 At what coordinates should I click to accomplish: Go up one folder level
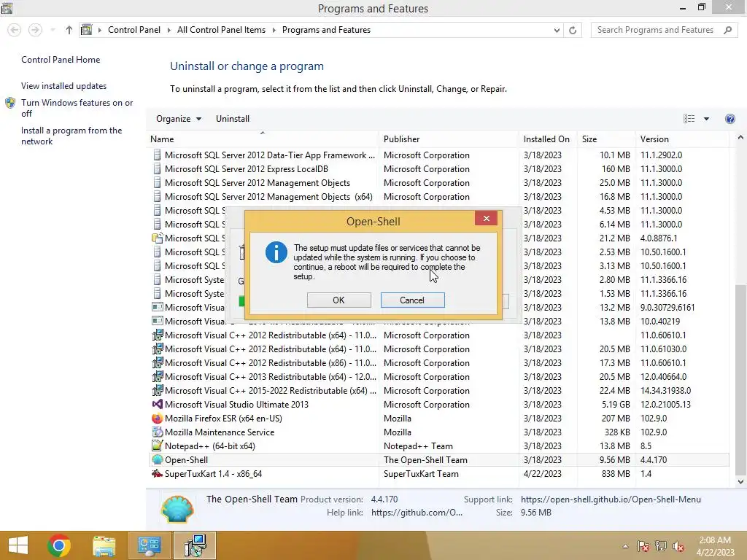(69, 30)
